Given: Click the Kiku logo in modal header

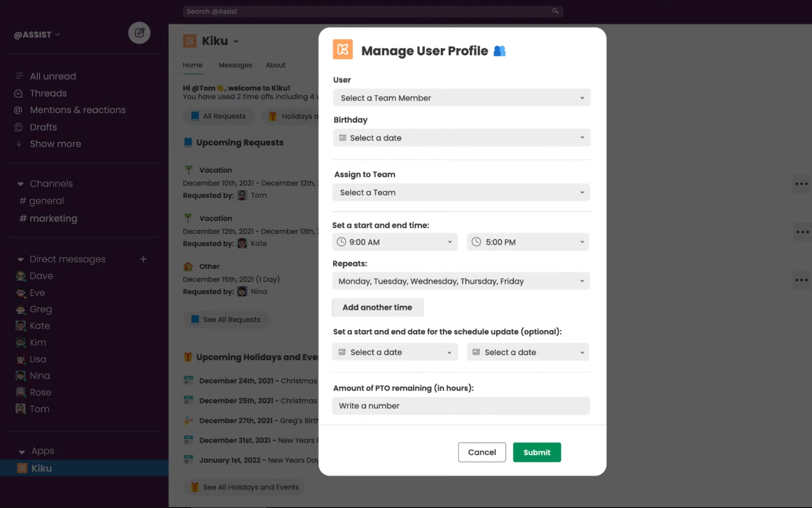Looking at the screenshot, I should 342,49.
